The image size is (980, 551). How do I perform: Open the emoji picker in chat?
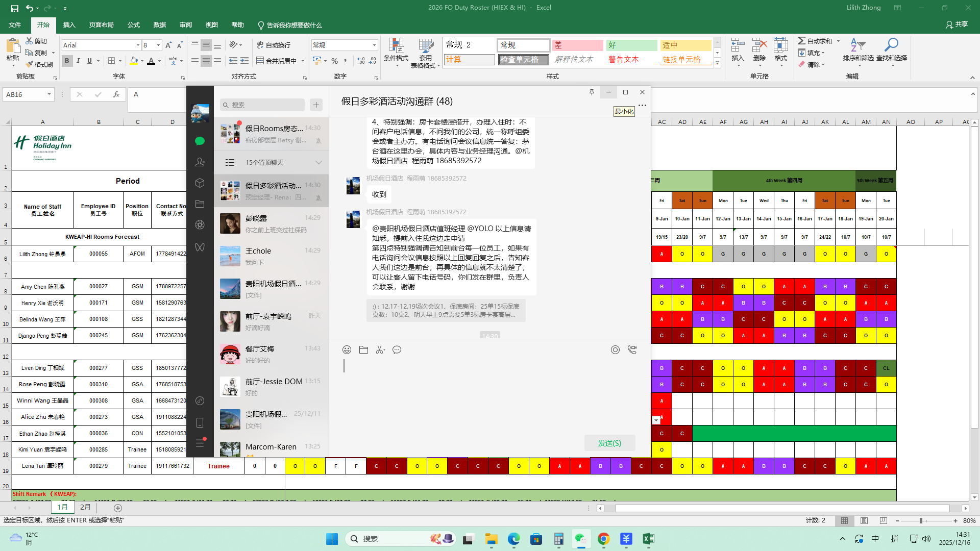(x=347, y=349)
